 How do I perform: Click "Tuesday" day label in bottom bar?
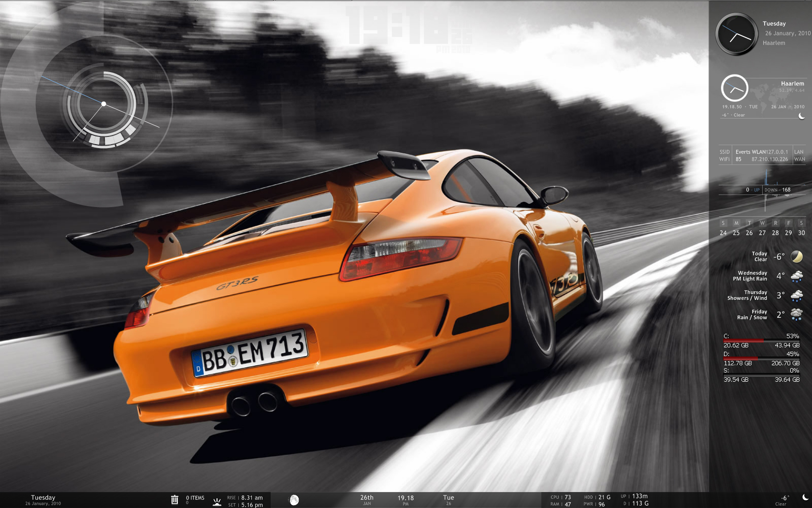[43, 497]
